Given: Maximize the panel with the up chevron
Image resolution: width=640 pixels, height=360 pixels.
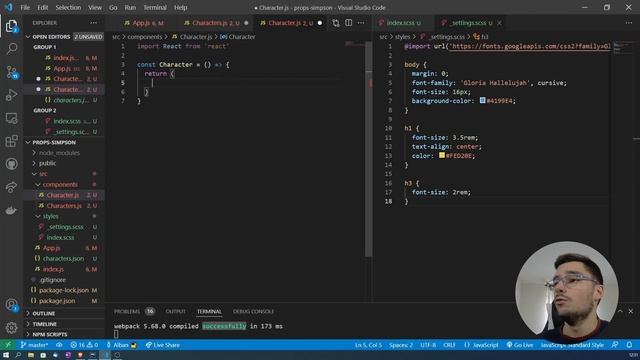Looking at the screenshot, I should click(620, 311).
